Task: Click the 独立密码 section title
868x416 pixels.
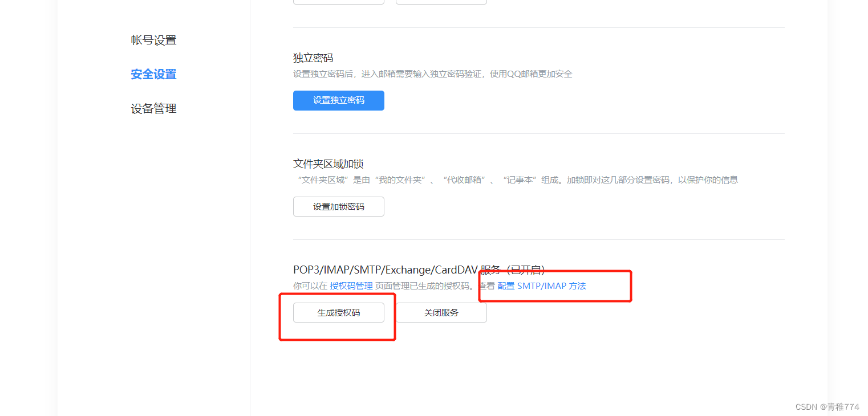Action: point(313,58)
